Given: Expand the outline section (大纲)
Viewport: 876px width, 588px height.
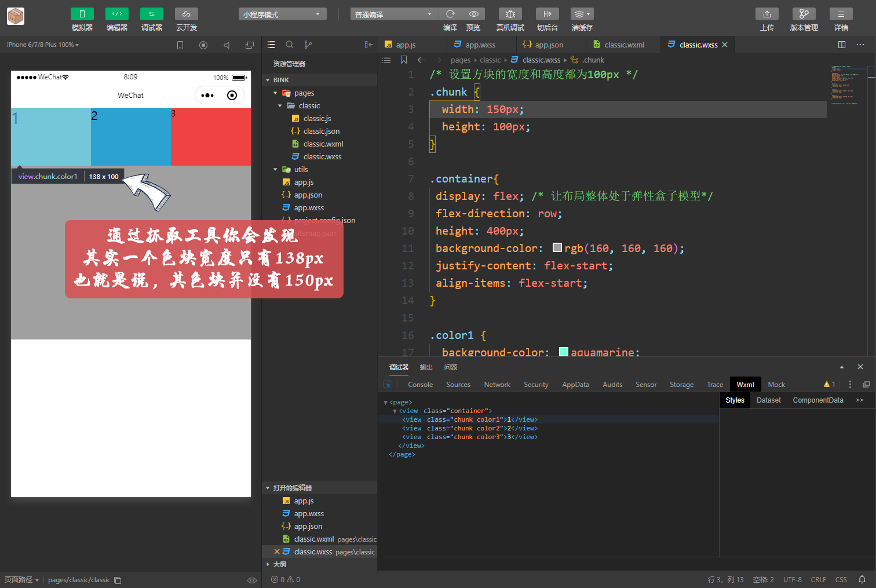Looking at the screenshot, I should 268,564.
